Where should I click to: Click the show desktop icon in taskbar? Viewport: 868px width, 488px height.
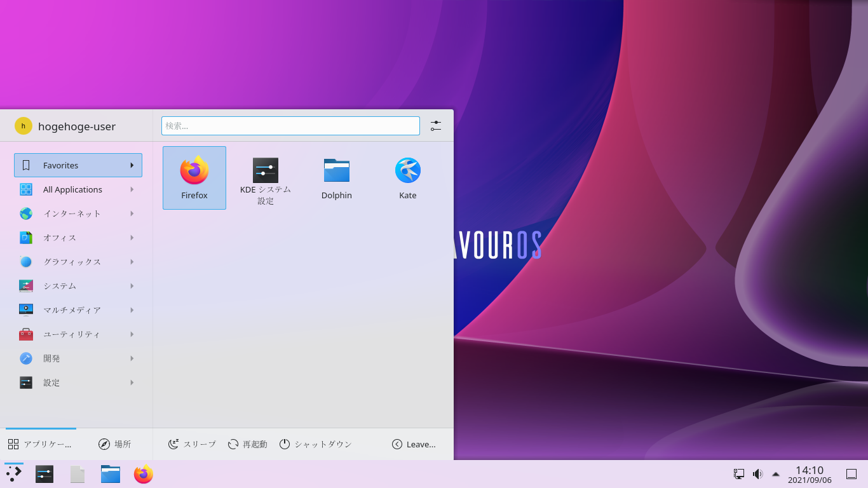[x=851, y=474]
